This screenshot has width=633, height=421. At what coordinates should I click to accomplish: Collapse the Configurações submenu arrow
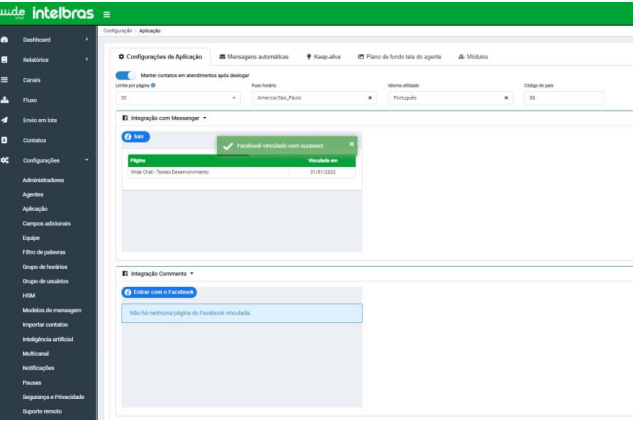pos(87,160)
